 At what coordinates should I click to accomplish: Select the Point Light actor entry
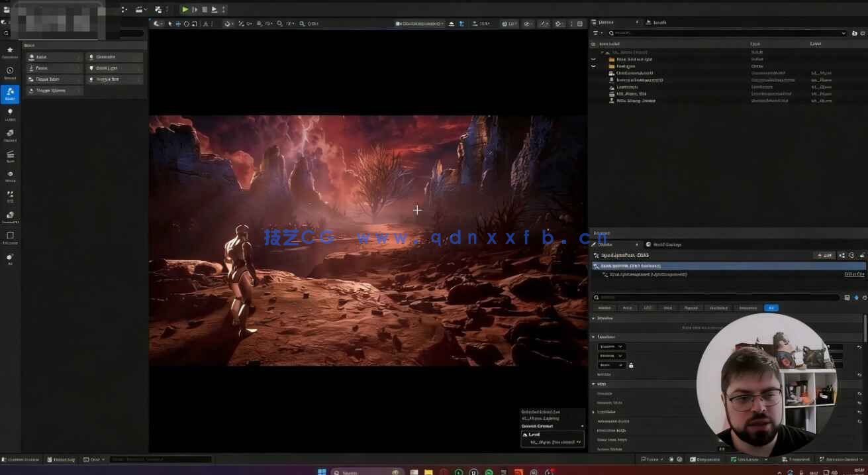click(115, 68)
